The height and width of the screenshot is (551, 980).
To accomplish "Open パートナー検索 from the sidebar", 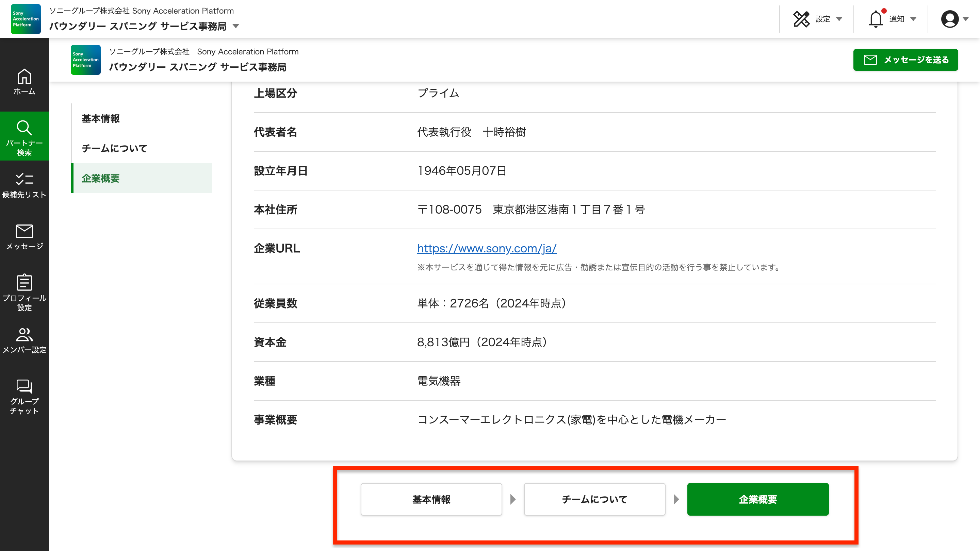I will click(x=24, y=136).
